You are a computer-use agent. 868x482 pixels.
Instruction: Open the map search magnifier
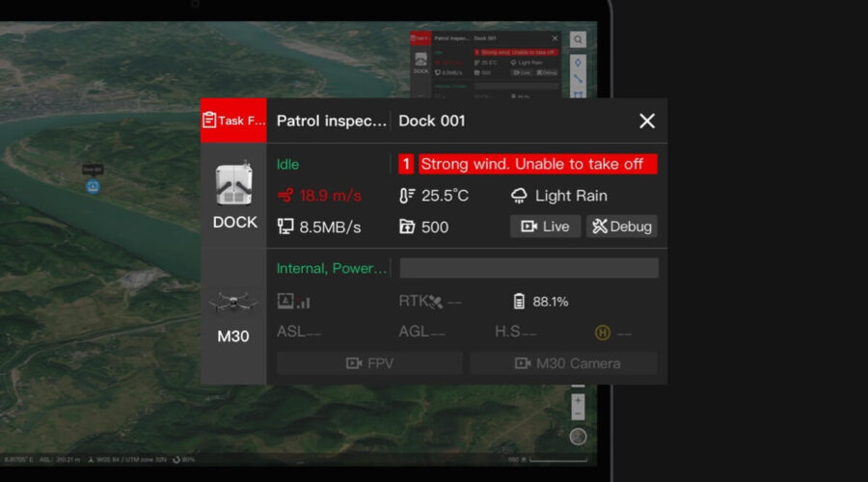pyautogui.click(x=578, y=40)
